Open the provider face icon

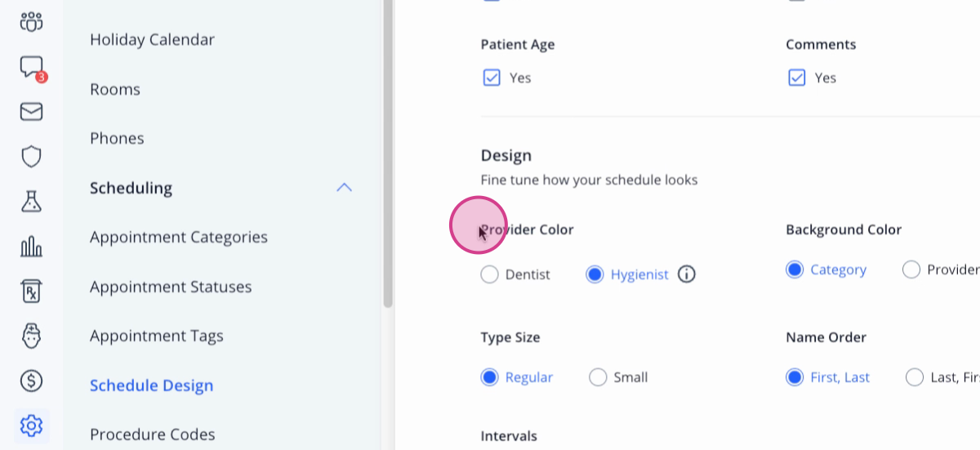click(31, 335)
